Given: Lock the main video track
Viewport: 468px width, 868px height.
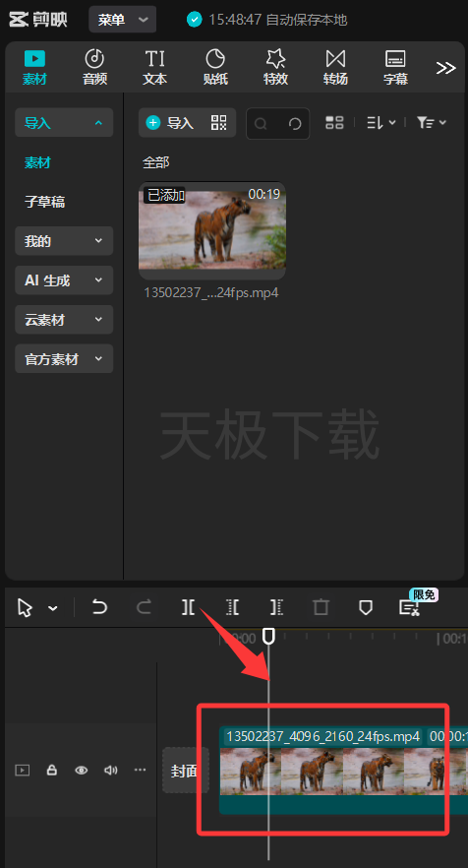Looking at the screenshot, I should click(x=52, y=770).
